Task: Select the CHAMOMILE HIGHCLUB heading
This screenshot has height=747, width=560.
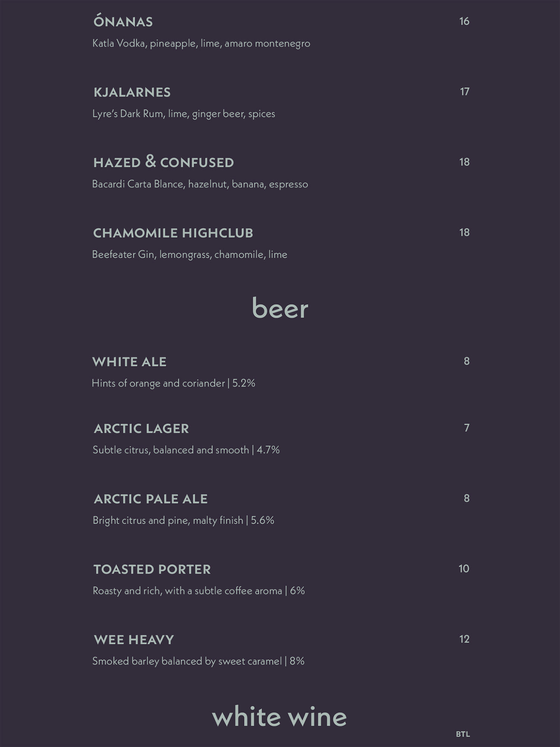Action: 173,233
